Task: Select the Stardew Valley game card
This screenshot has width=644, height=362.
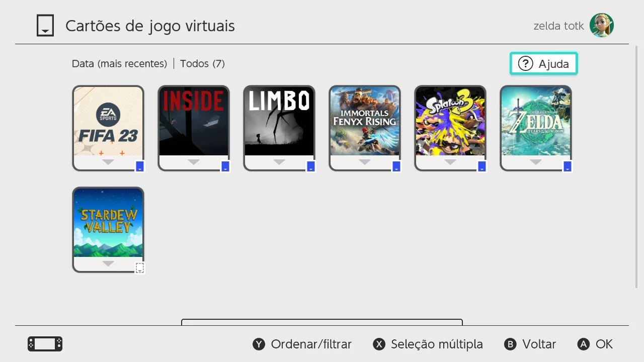Action: [x=108, y=230]
